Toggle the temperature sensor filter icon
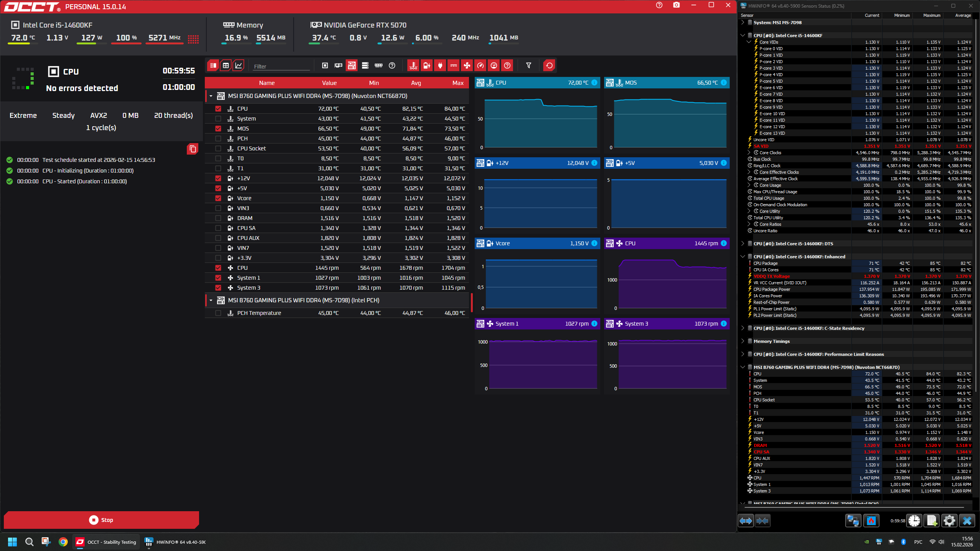 click(413, 65)
